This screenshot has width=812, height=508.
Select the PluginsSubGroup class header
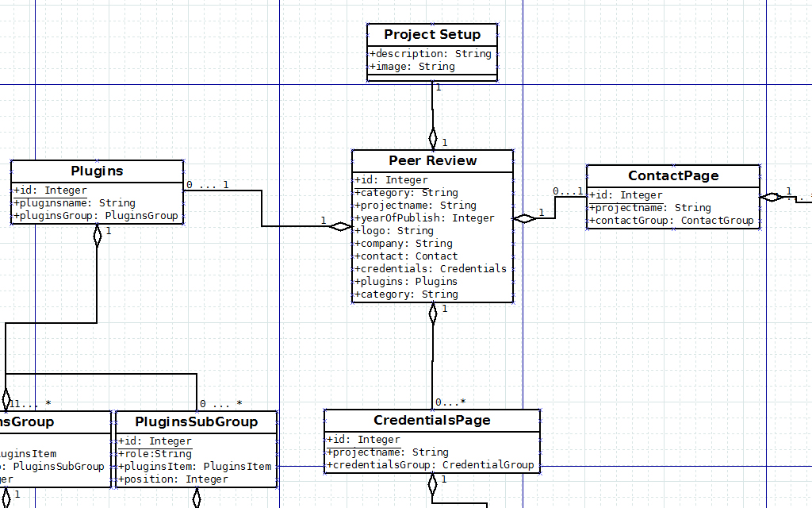coord(196,421)
